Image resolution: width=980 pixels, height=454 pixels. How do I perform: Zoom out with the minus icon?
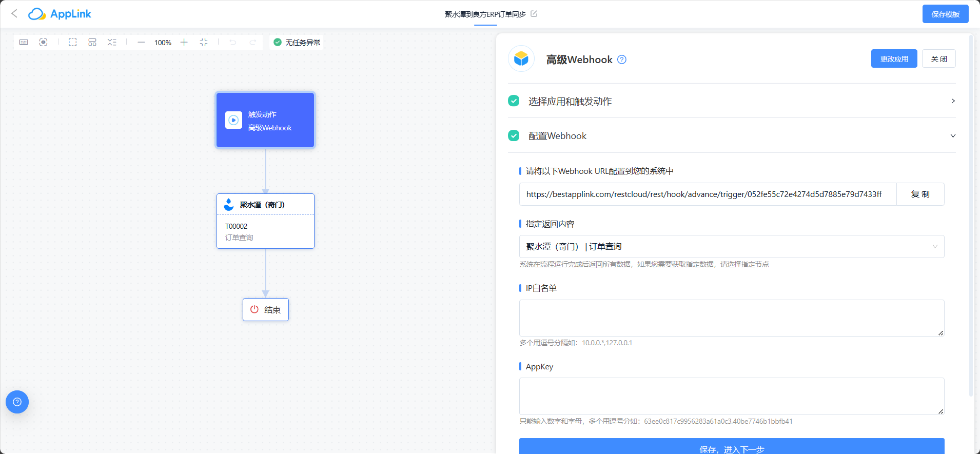click(141, 42)
